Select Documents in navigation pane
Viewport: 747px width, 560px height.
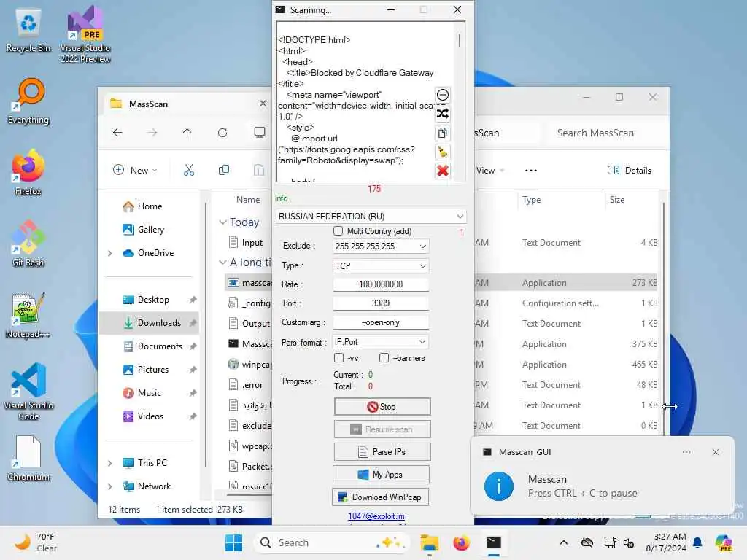tap(160, 346)
